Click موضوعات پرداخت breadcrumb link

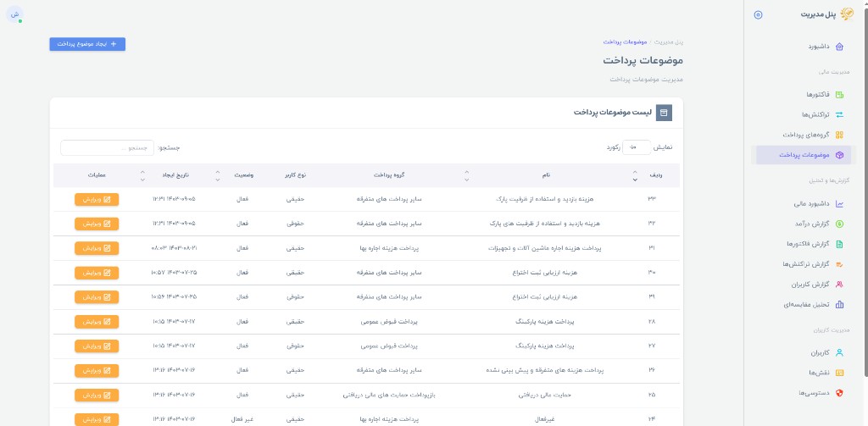click(x=625, y=42)
